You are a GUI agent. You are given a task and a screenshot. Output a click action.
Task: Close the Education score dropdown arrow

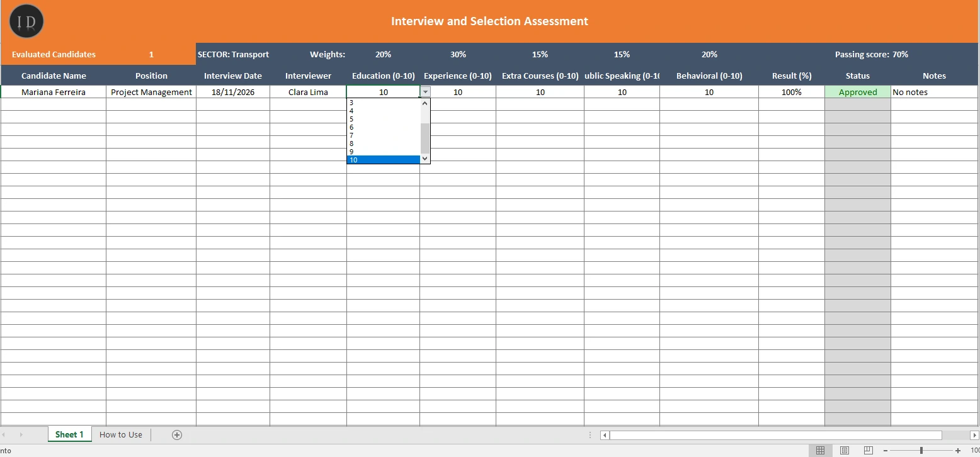pyautogui.click(x=425, y=92)
